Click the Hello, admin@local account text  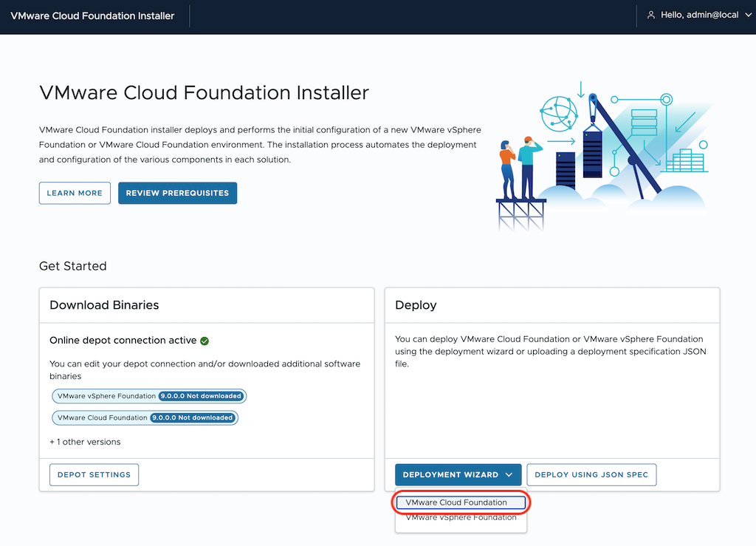[x=699, y=15]
